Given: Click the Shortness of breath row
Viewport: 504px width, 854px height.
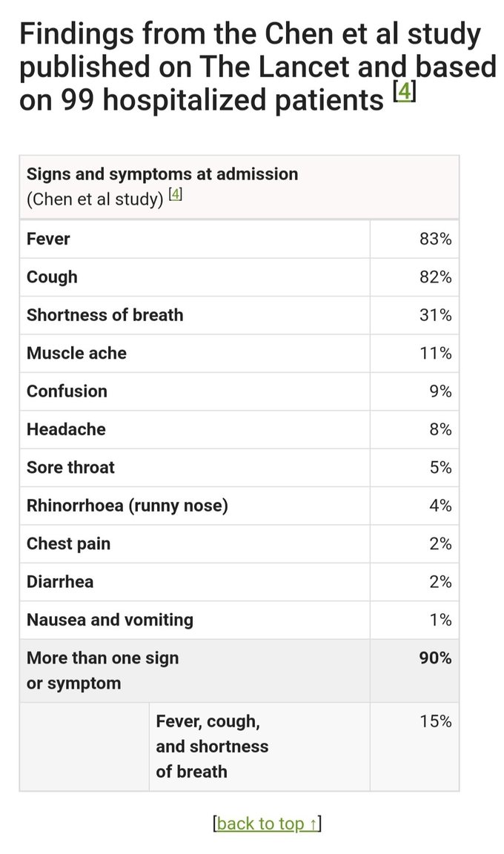Looking at the screenshot, I should click(x=239, y=315).
